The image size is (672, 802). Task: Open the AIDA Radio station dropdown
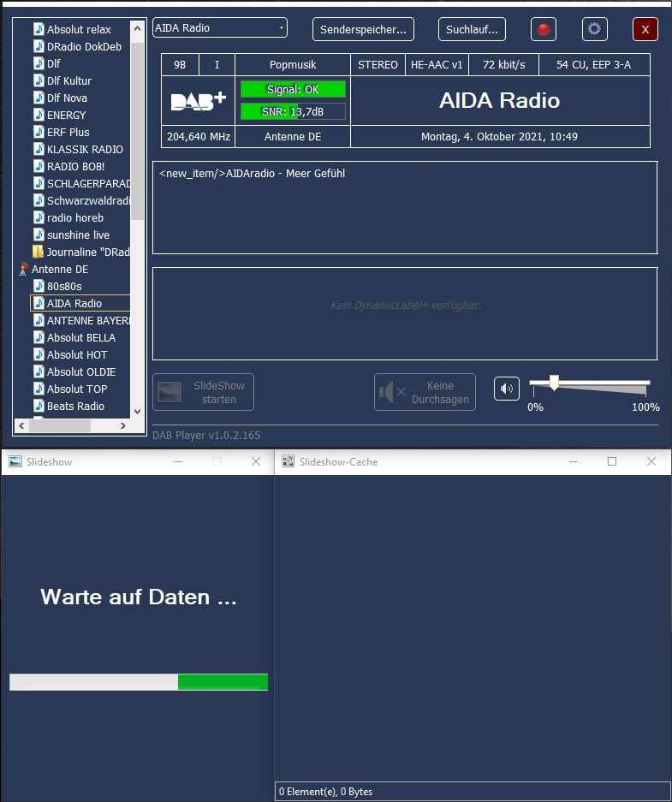(x=220, y=27)
